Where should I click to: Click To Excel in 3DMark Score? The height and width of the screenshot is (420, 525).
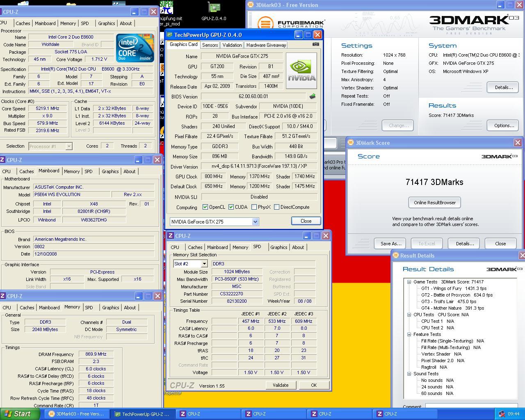tap(427, 244)
